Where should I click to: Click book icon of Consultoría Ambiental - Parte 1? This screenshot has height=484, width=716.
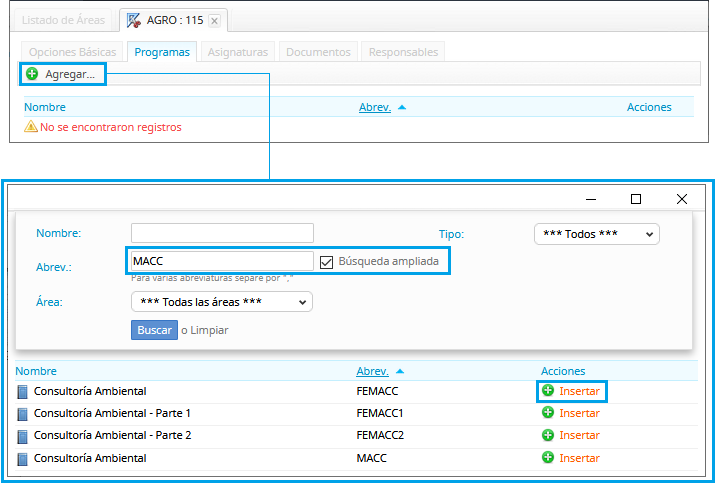tap(23, 413)
